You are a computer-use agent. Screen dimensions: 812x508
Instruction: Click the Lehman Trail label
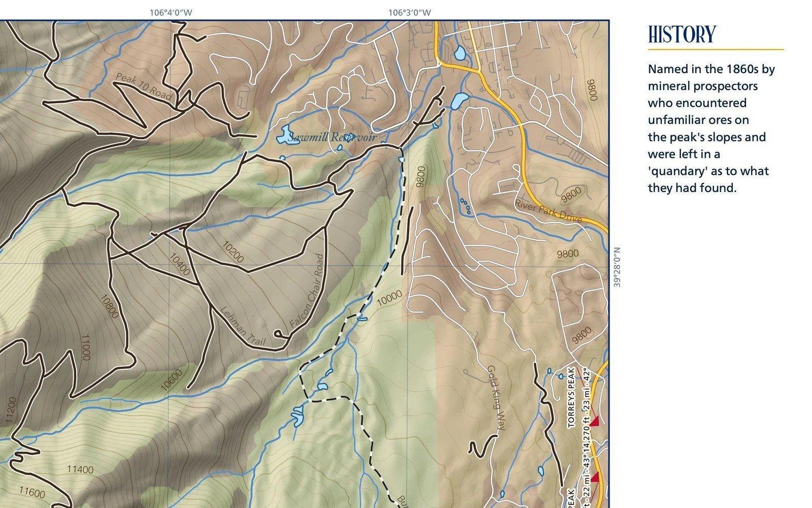coord(243,327)
